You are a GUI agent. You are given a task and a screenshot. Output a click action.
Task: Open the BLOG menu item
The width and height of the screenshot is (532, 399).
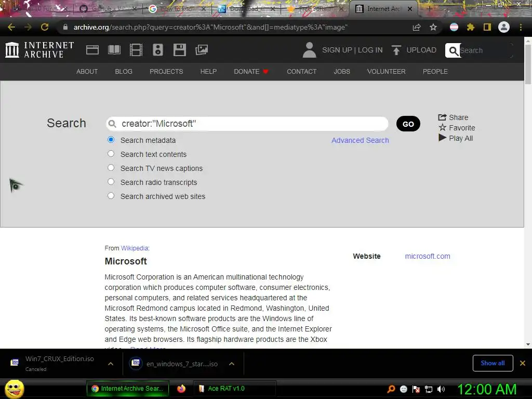point(124,72)
